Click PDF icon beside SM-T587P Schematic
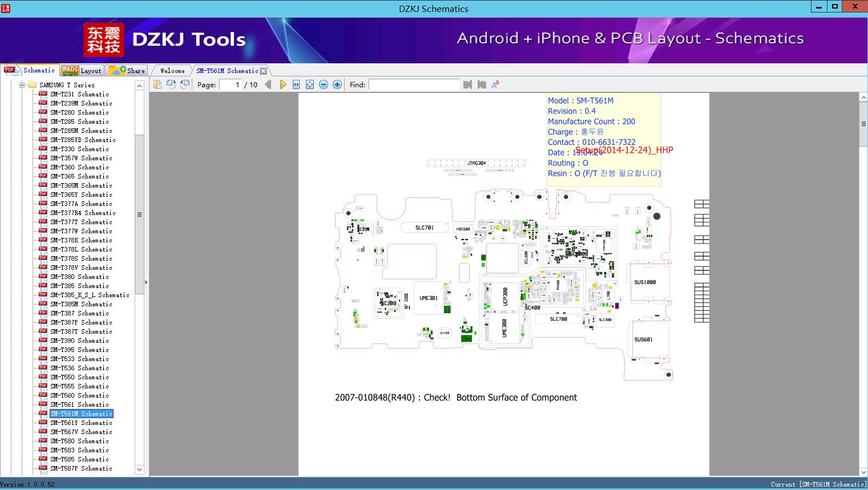 tap(43, 468)
